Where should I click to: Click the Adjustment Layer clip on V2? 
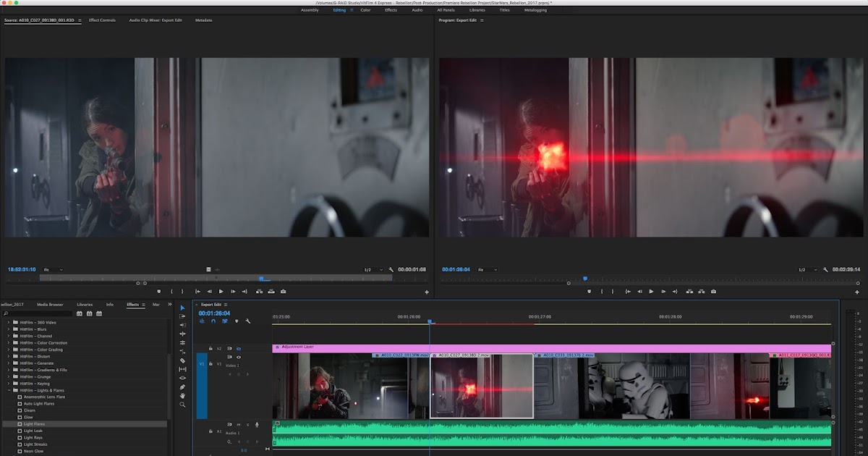pyautogui.click(x=552, y=347)
